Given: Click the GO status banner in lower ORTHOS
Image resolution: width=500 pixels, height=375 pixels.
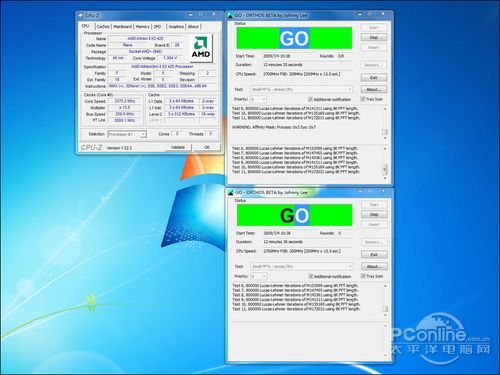Looking at the screenshot, I should click(295, 215).
